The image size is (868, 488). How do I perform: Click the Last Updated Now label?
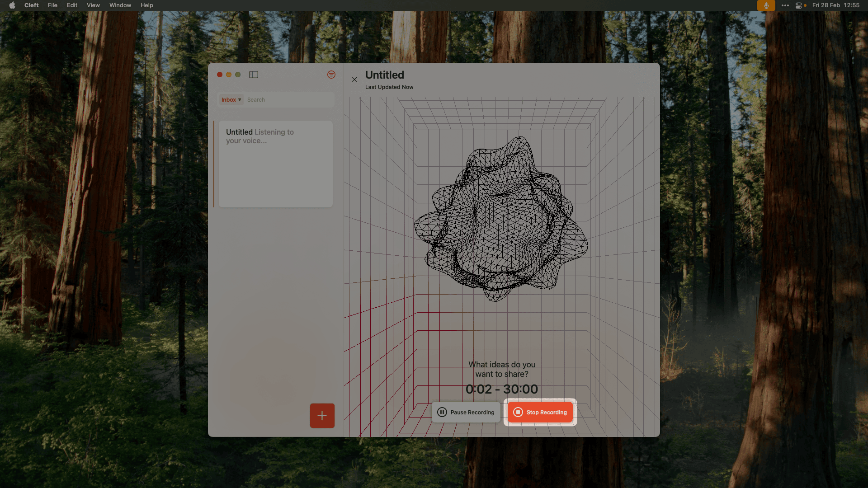tap(389, 87)
